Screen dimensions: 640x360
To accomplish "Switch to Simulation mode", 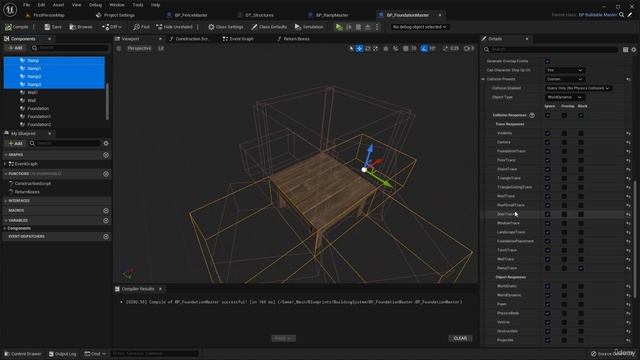I will 309,27.
